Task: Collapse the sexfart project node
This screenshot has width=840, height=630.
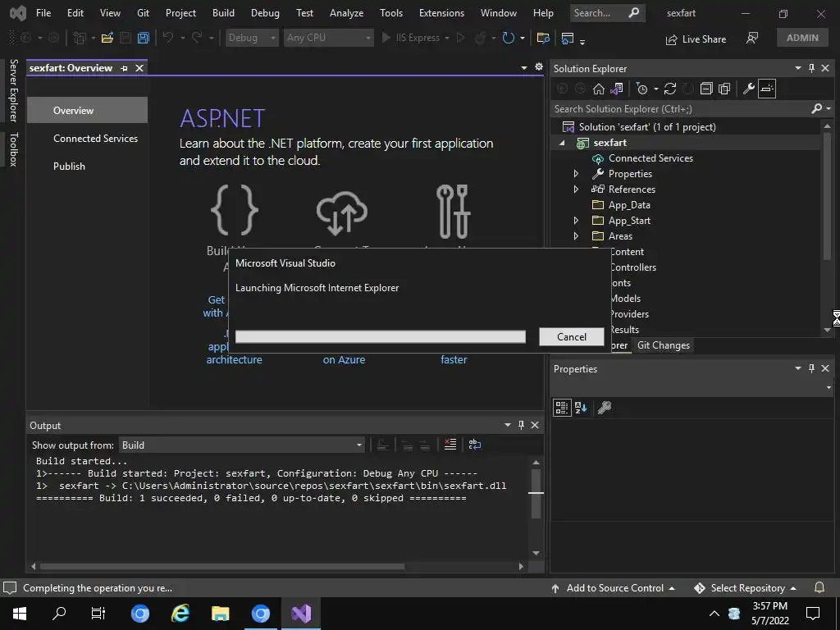Action: click(562, 143)
